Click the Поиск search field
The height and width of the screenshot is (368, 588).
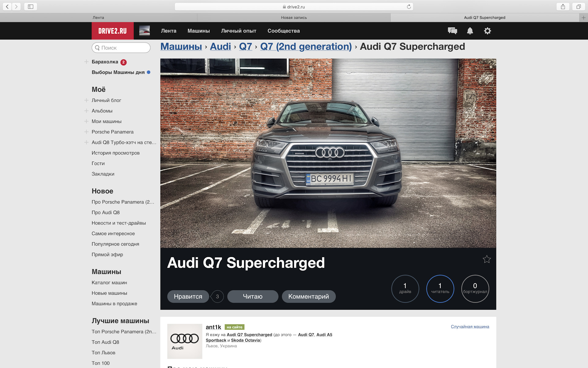click(121, 48)
